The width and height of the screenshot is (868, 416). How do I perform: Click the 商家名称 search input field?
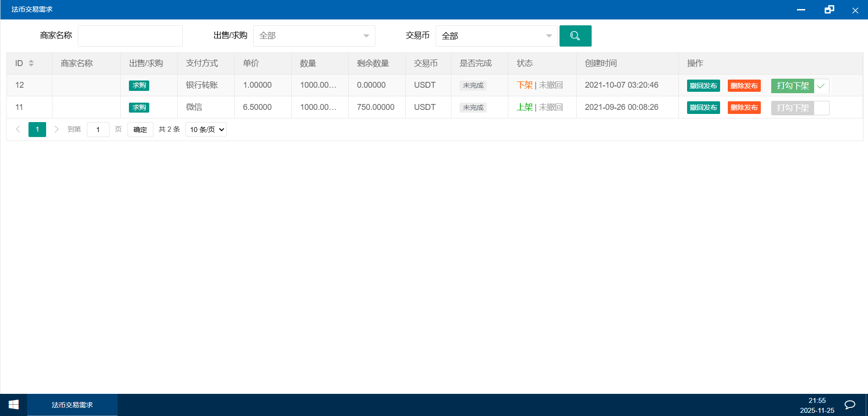click(x=130, y=36)
